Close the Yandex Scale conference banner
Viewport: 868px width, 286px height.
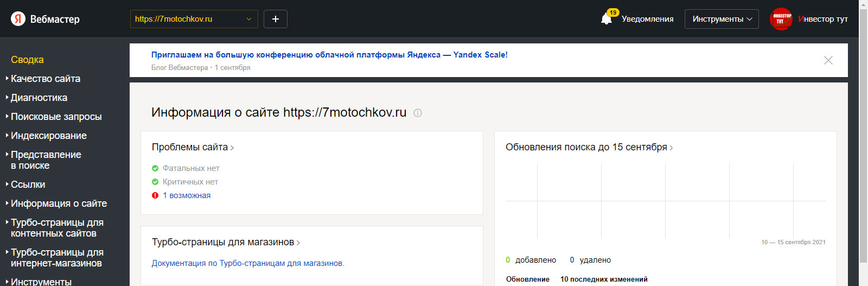(x=828, y=60)
